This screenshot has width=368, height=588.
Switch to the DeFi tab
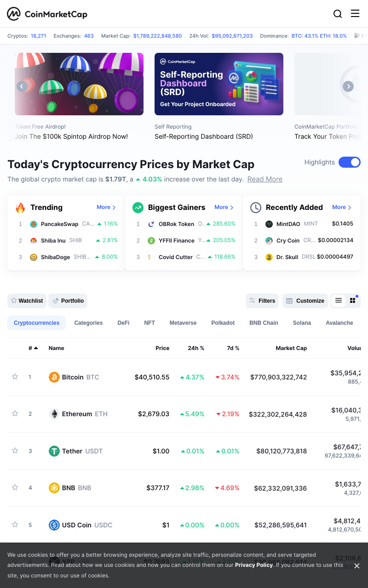123,323
